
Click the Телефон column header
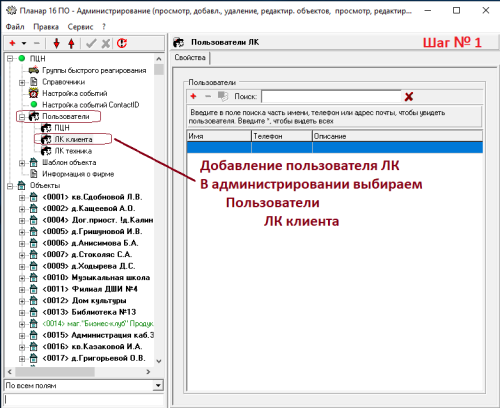(282, 136)
